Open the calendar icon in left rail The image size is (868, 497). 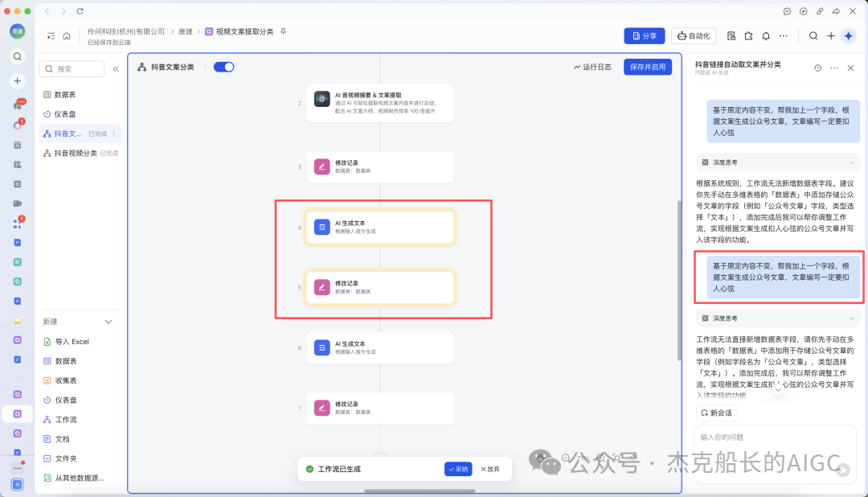click(17, 146)
